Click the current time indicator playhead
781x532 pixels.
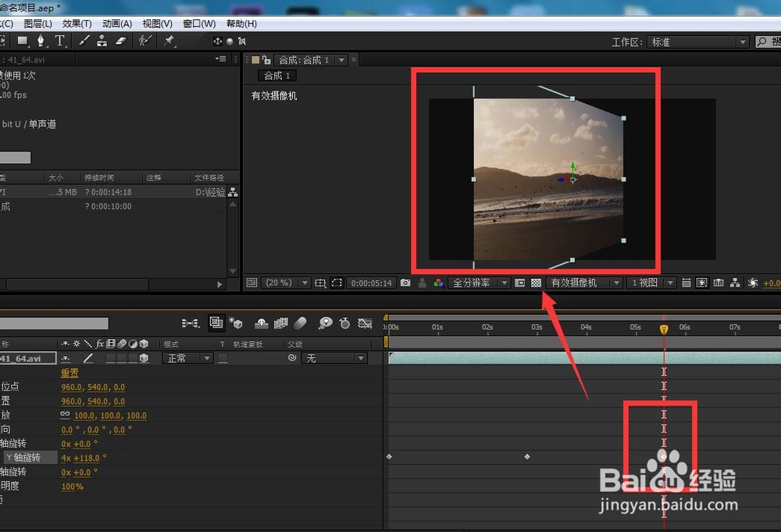point(664,329)
